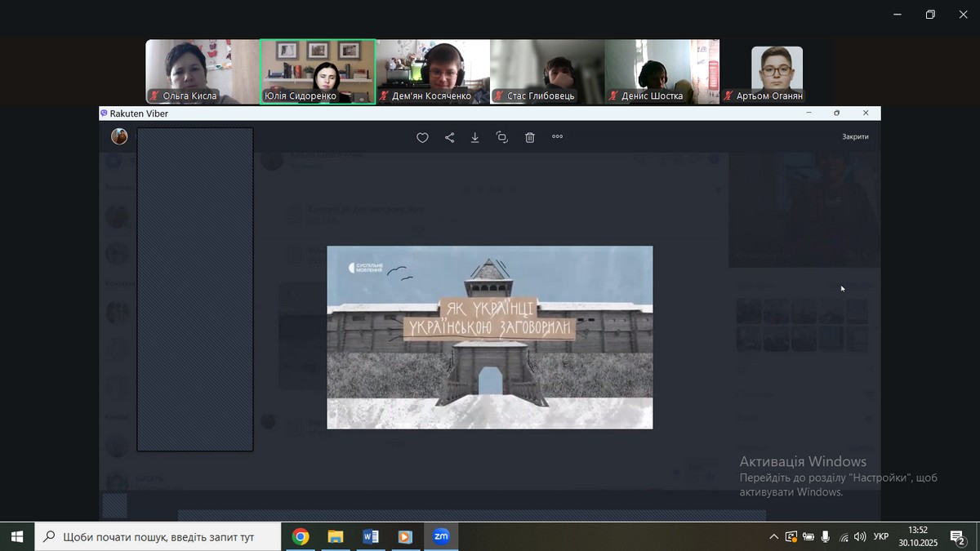Open the volume control in system tray
The height and width of the screenshot is (551, 980).
pos(860,537)
